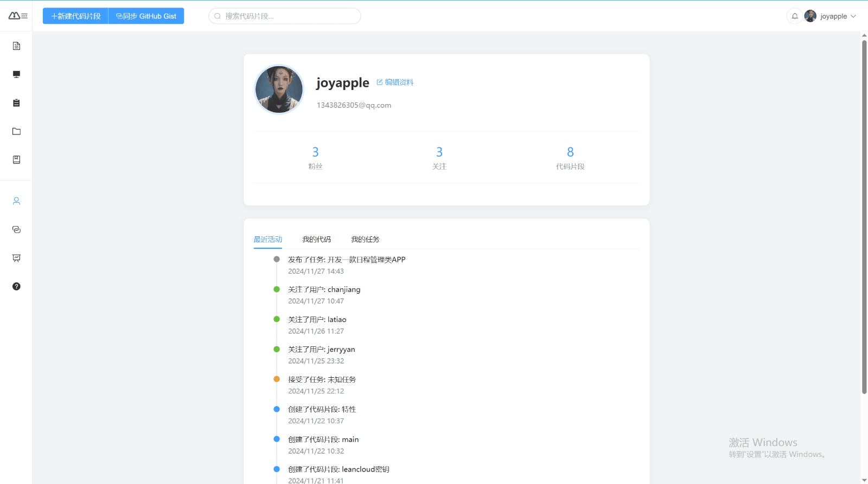This screenshot has width=868, height=484.
Task: Click the 编辑资料 edit profile link
Action: [395, 82]
